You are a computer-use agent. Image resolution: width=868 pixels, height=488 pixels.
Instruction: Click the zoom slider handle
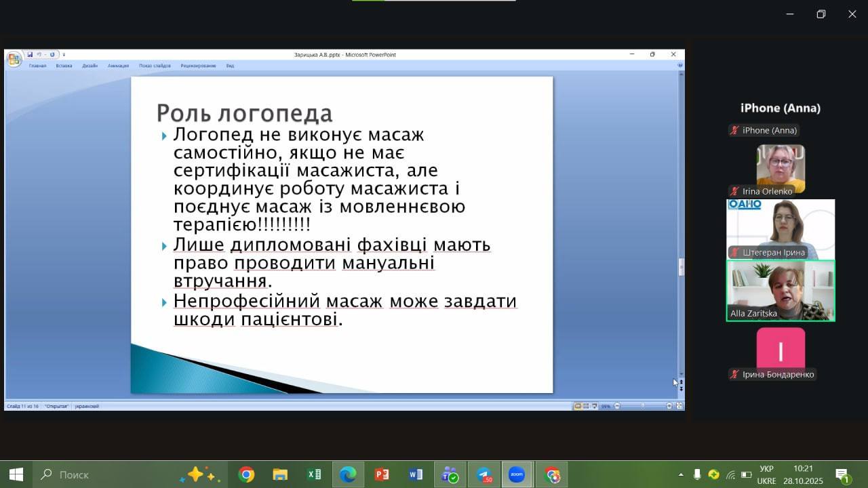tap(642, 406)
